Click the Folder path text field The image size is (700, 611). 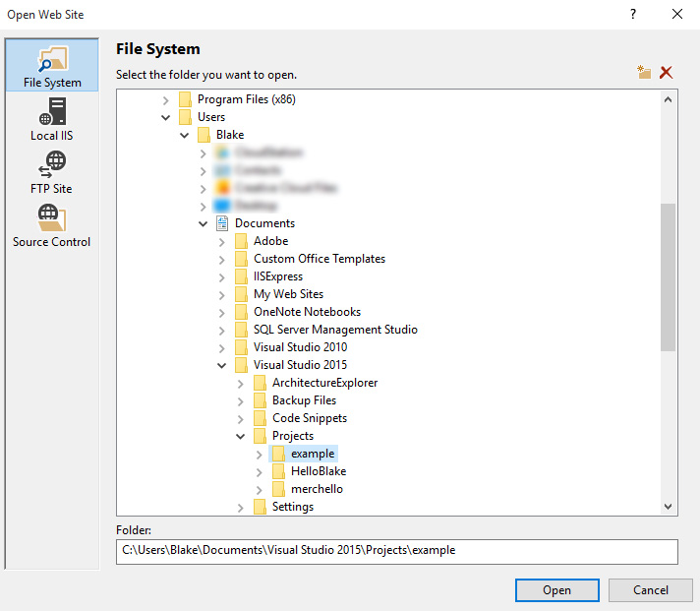click(396, 550)
